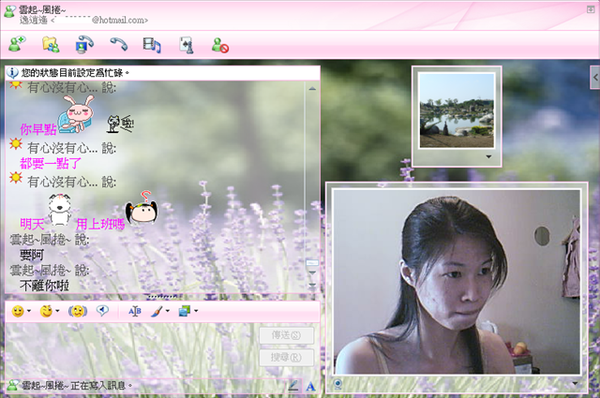Open the share files folder icon
The height and width of the screenshot is (398, 600).
tap(51, 44)
